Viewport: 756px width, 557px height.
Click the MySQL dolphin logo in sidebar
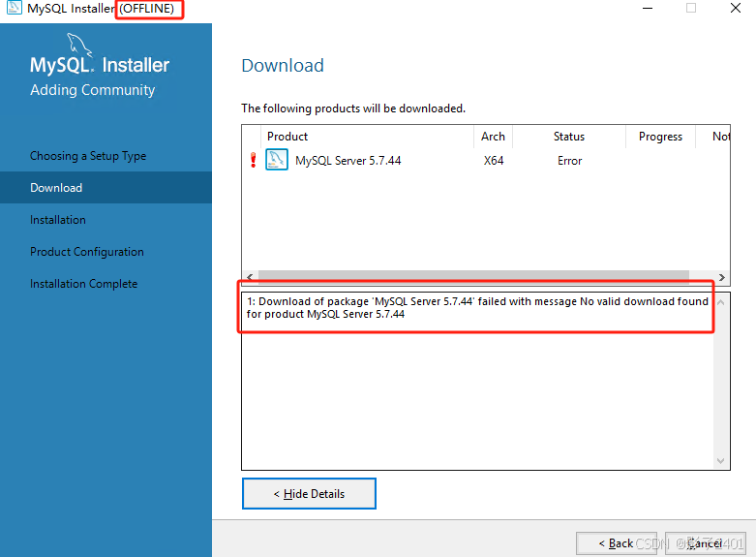pyautogui.click(x=78, y=45)
